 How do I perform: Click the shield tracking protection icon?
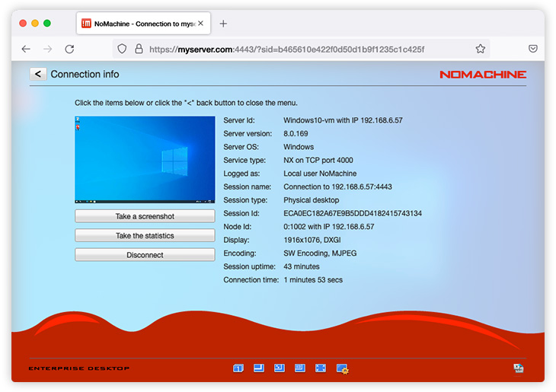pos(122,49)
